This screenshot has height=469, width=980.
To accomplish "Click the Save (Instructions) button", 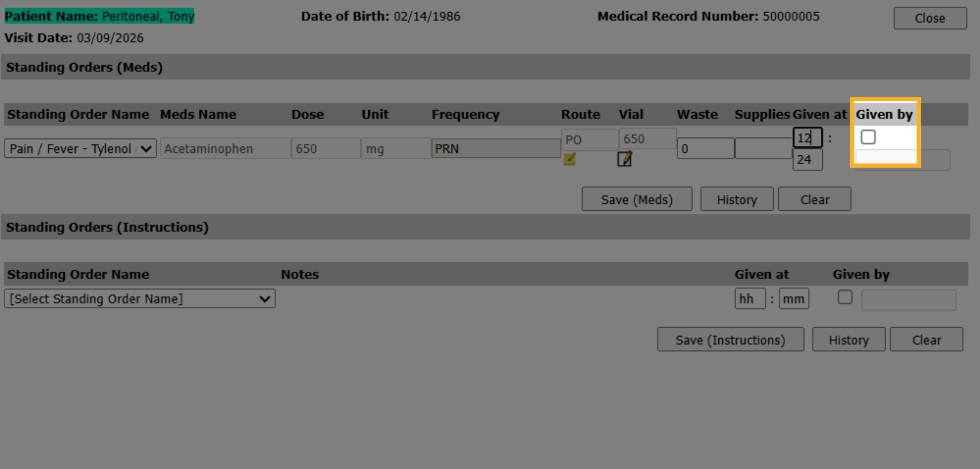I will pyautogui.click(x=731, y=339).
